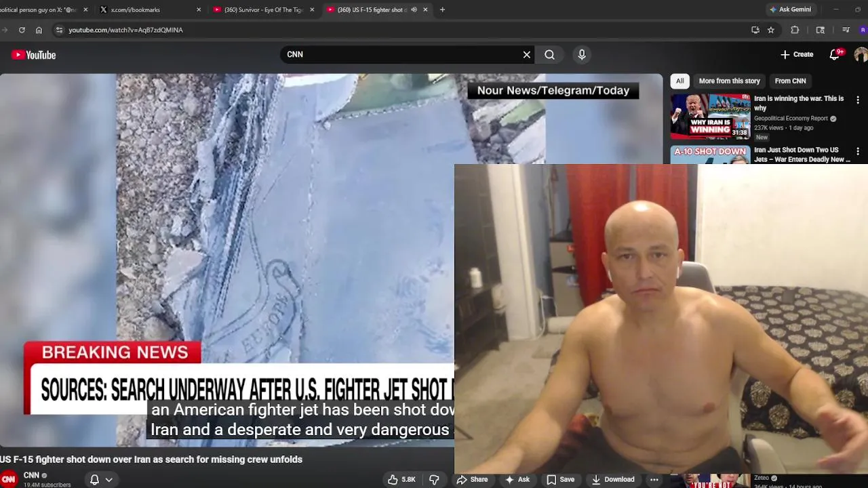The image size is (868, 488).
Task: Install app icon in address bar
Action: [755, 30]
